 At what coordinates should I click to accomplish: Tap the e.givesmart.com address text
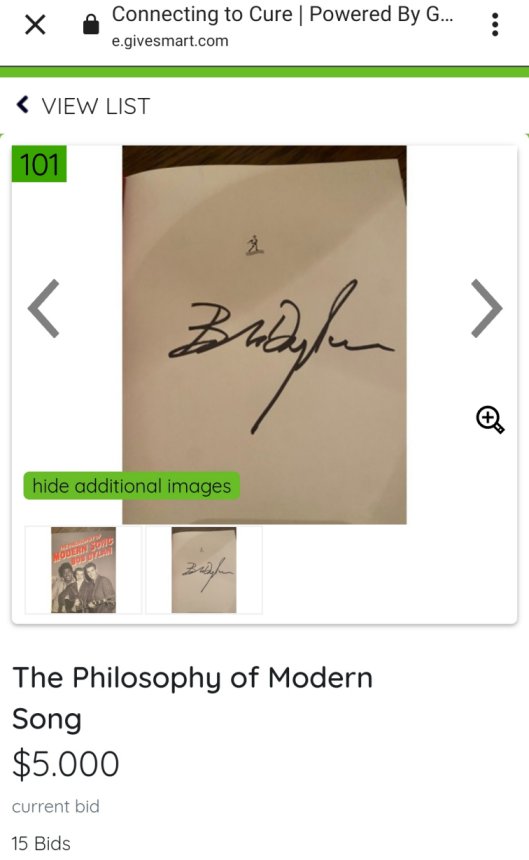click(x=170, y=41)
